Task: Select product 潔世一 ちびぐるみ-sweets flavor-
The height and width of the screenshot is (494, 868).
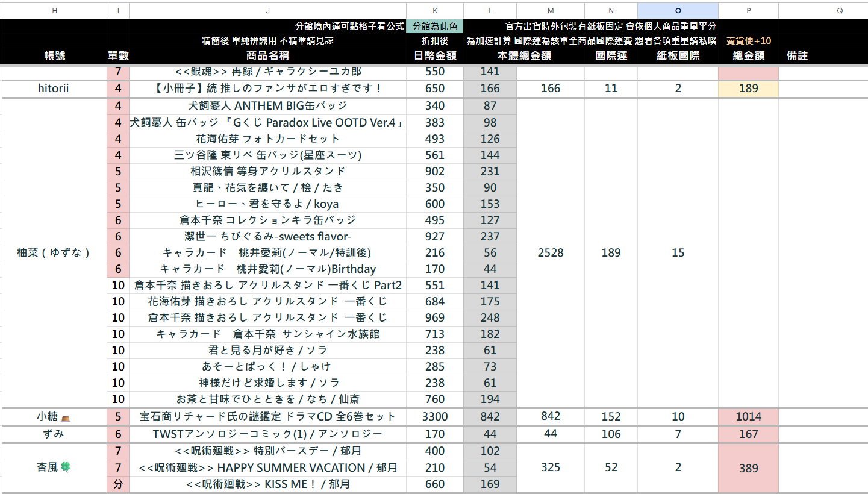Action: point(267,236)
